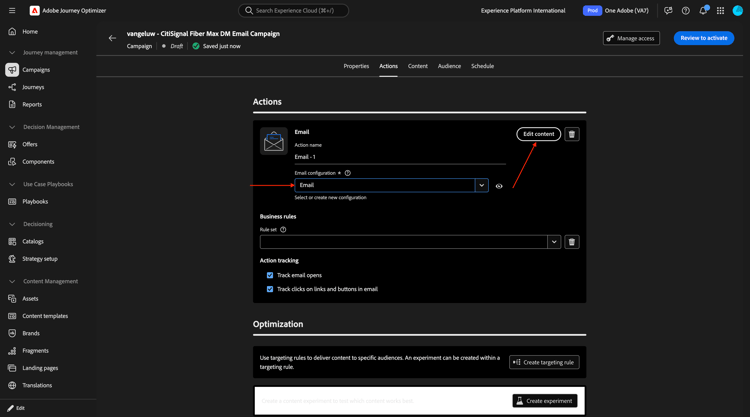Collapse the Decisioning section

pos(12,224)
